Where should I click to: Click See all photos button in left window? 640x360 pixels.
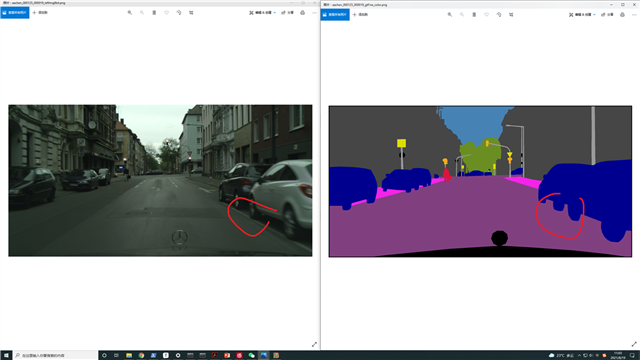pyautogui.click(x=15, y=13)
